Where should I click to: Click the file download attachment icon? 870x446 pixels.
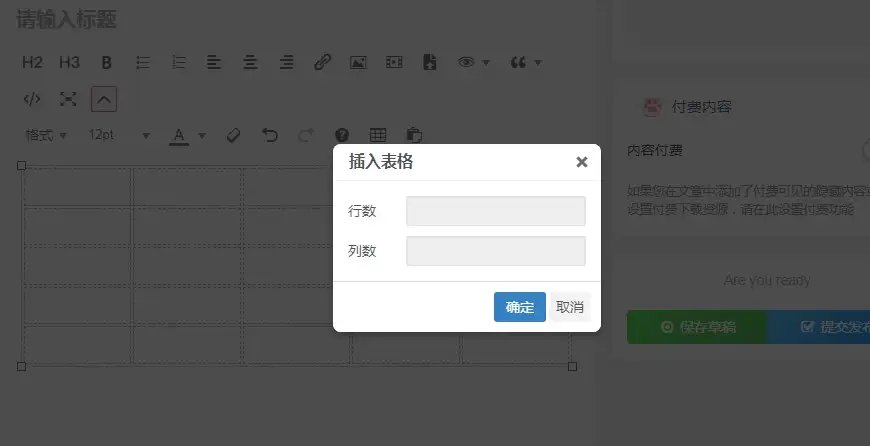[430, 62]
